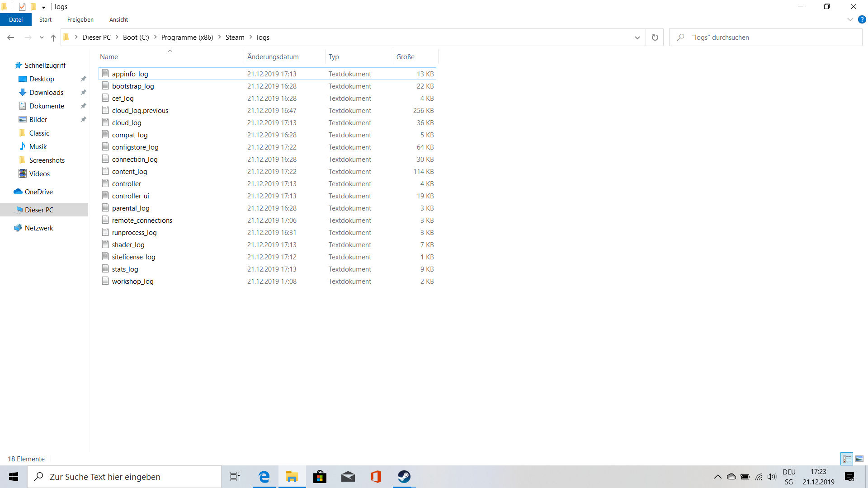
Task: Open Steam from the taskbar
Action: (404, 477)
